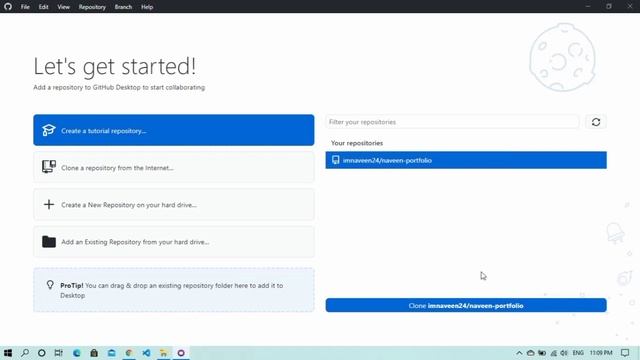The width and height of the screenshot is (640, 360).
Task: Open Windows Start menu
Action: (8, 353)
